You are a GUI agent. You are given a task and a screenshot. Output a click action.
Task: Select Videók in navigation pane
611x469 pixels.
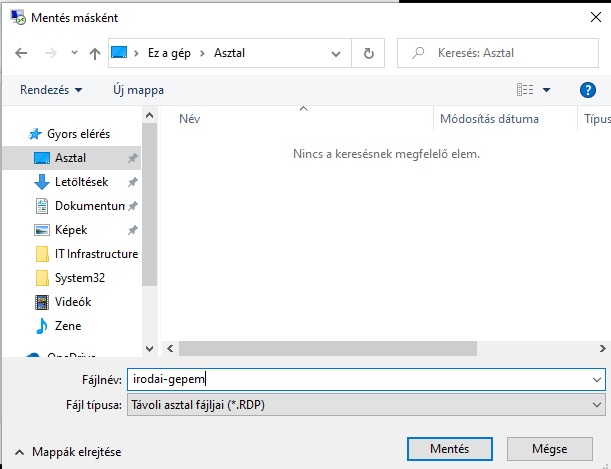72,302
